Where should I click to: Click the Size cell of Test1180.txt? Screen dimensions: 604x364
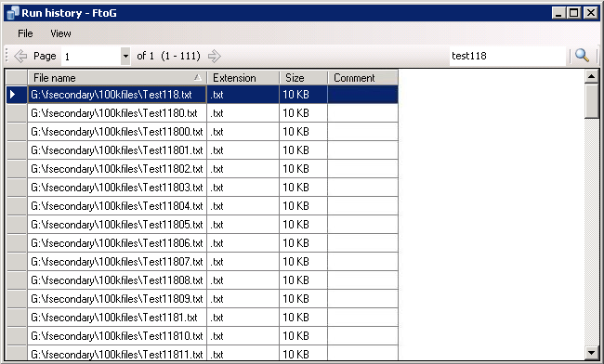pyautogui.click(x=303, y=113)
